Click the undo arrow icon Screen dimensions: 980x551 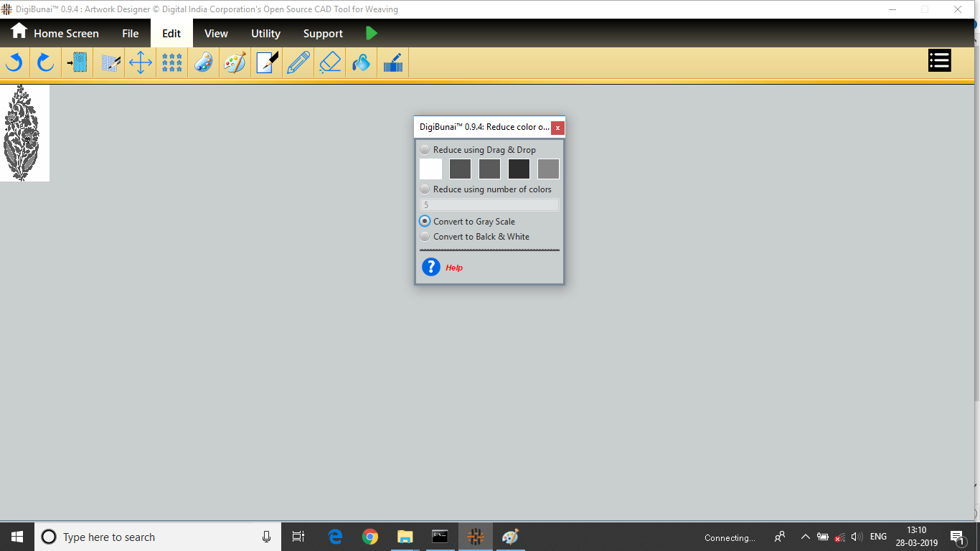click(14, 63)
